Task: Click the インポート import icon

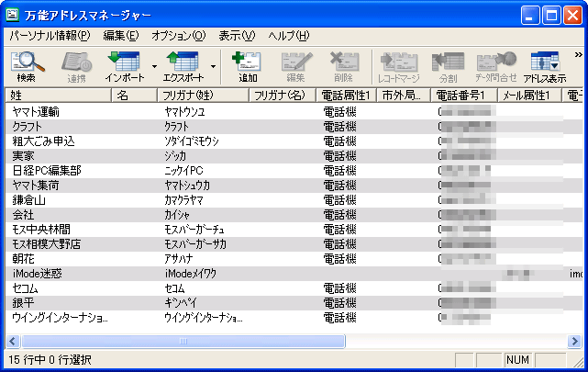Action: 125,67
